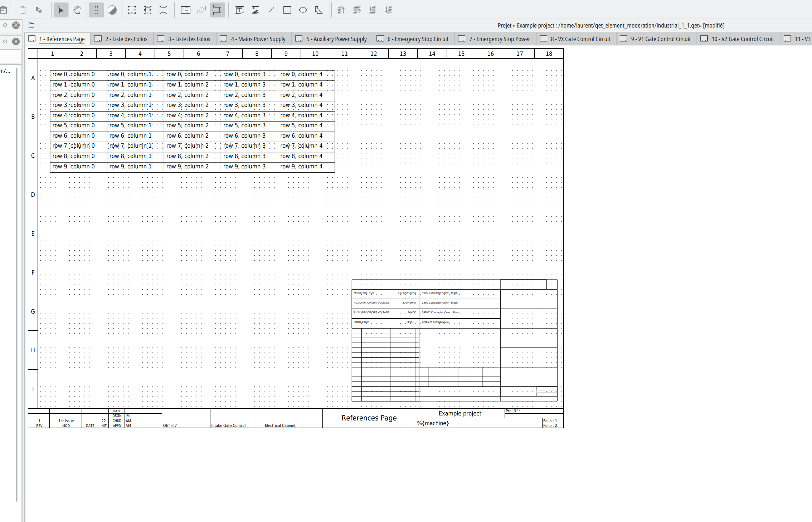The height and width of the screenshot is (522, 812).
Task: Click the raise one level icon
Action: click(x=357, y=10)
